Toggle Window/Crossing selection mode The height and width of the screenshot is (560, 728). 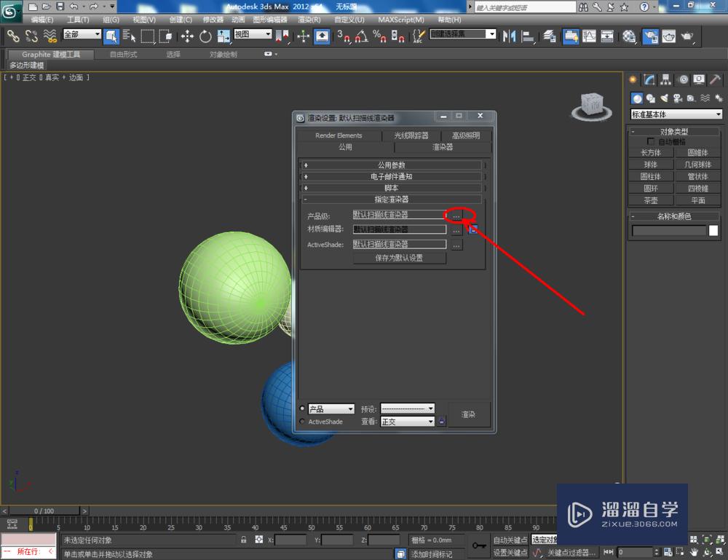[x=165, y=36]
